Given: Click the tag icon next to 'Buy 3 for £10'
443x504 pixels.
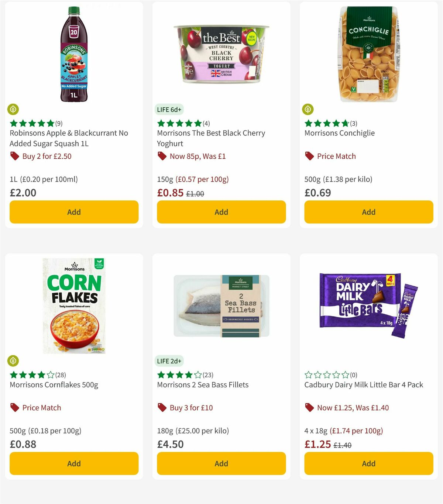Looking at the screenshot, I should pyautogui.click(x=162, y=408).
